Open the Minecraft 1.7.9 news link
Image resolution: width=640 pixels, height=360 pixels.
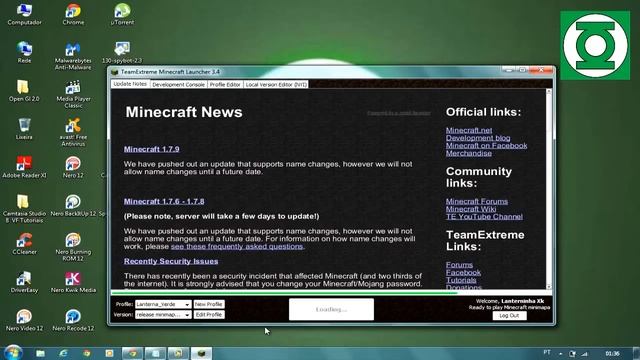coord(151,149)
